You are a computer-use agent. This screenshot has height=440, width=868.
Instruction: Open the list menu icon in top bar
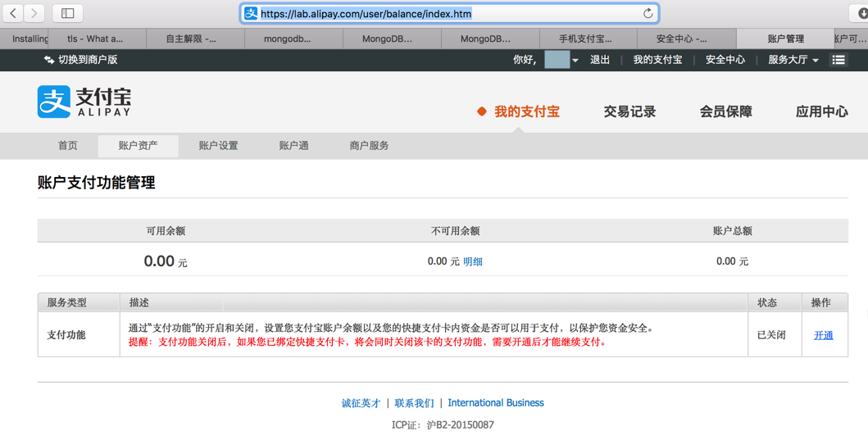[838, 60]
